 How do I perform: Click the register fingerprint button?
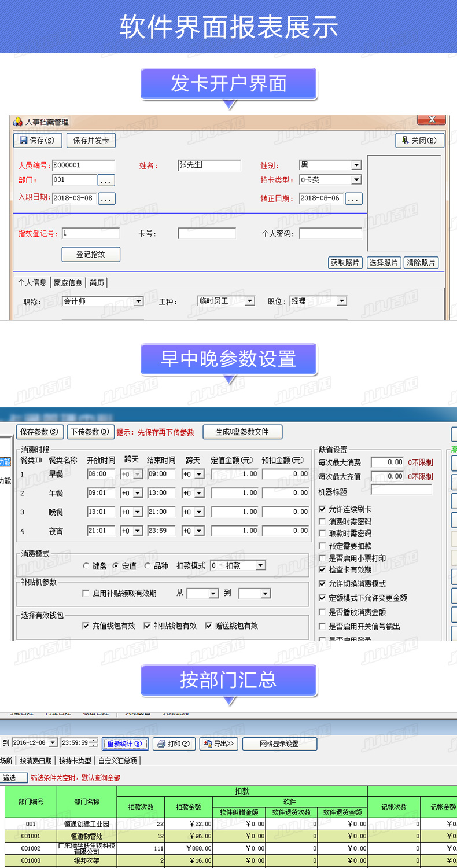click(91, 255)
